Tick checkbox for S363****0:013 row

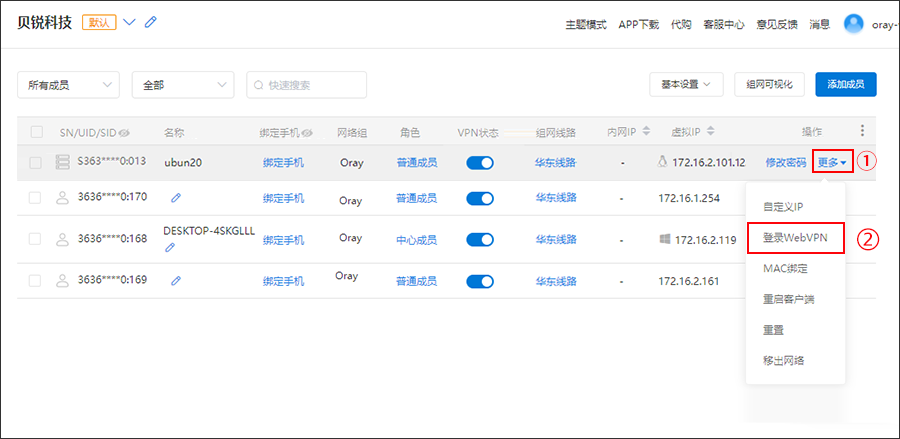tap(35, 162)
